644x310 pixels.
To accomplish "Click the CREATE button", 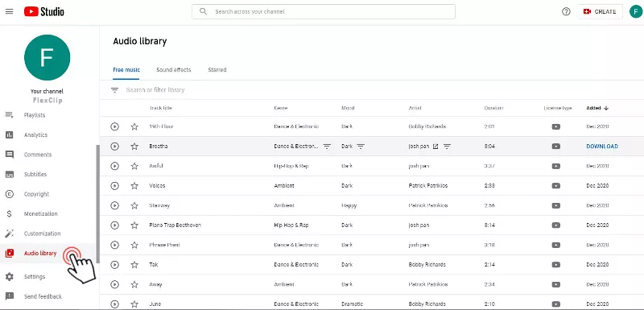I will pos(601,11).
